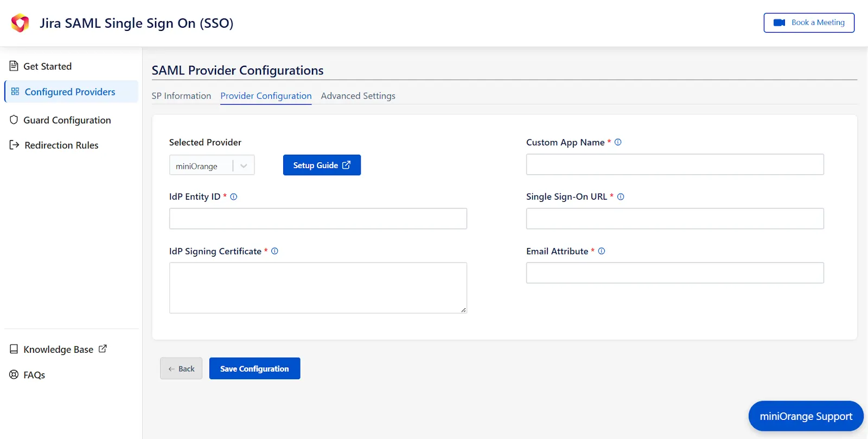
Task: Switch to the SP Information tab
Action: 181,96
